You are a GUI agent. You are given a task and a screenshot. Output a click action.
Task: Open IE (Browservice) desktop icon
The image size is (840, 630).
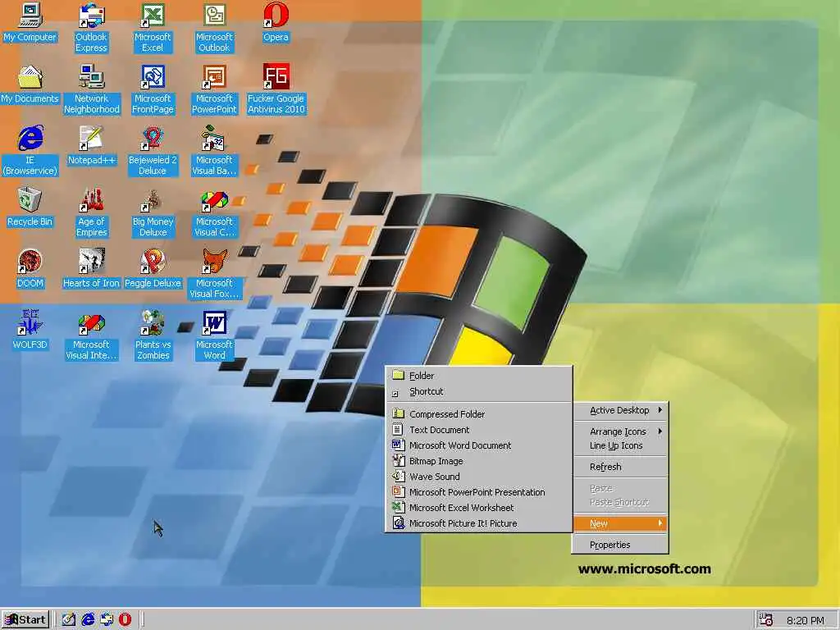pyautogui.click(x=30, y=151)
